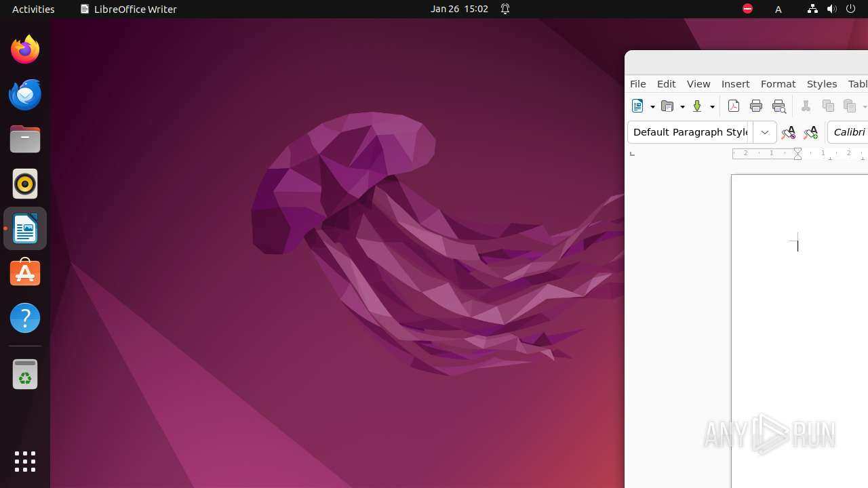Expand the Save dropdown arrow
The width and height of the screenshot is (868, 488).
click(x=712, y=106)
